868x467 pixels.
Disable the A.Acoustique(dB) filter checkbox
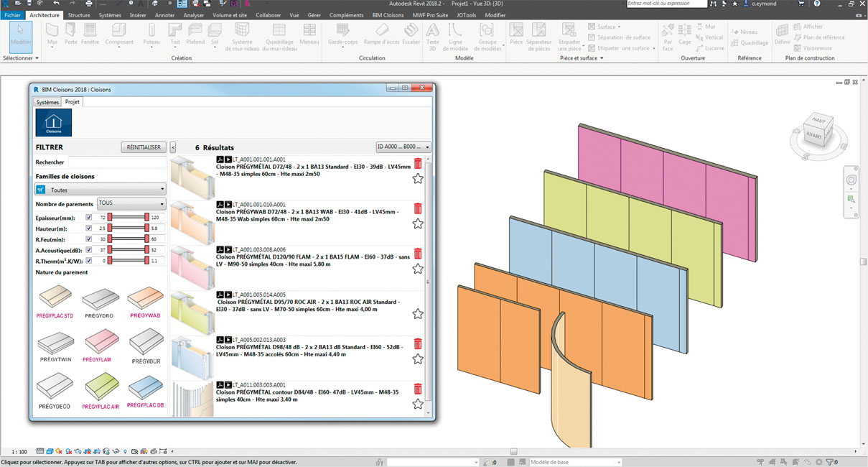[x=89, y=249]
